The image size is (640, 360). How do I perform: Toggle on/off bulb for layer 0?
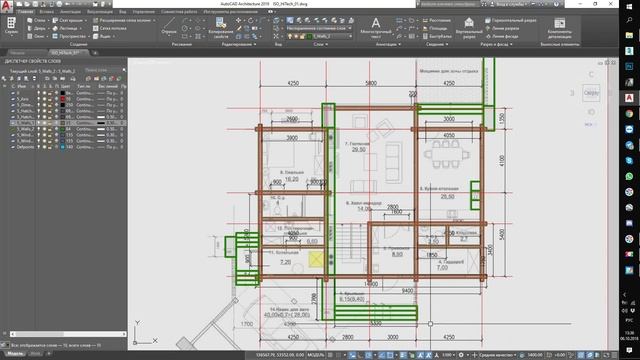click(39, 93)
